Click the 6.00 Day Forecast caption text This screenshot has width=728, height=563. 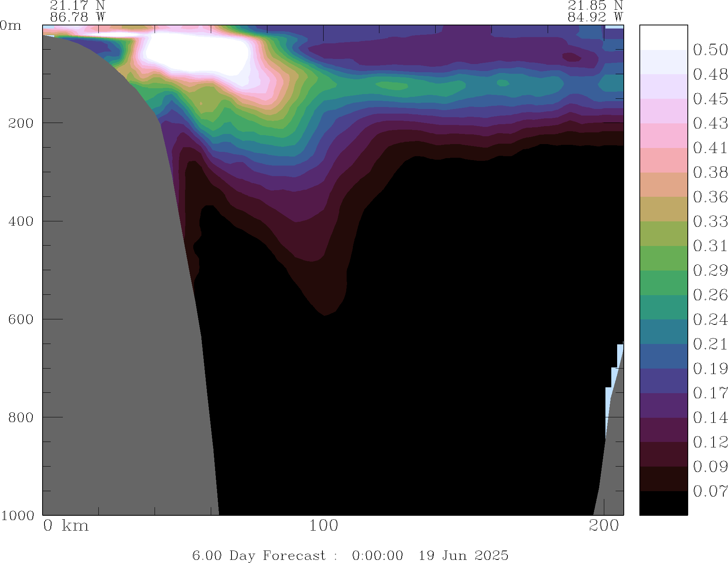258,555
